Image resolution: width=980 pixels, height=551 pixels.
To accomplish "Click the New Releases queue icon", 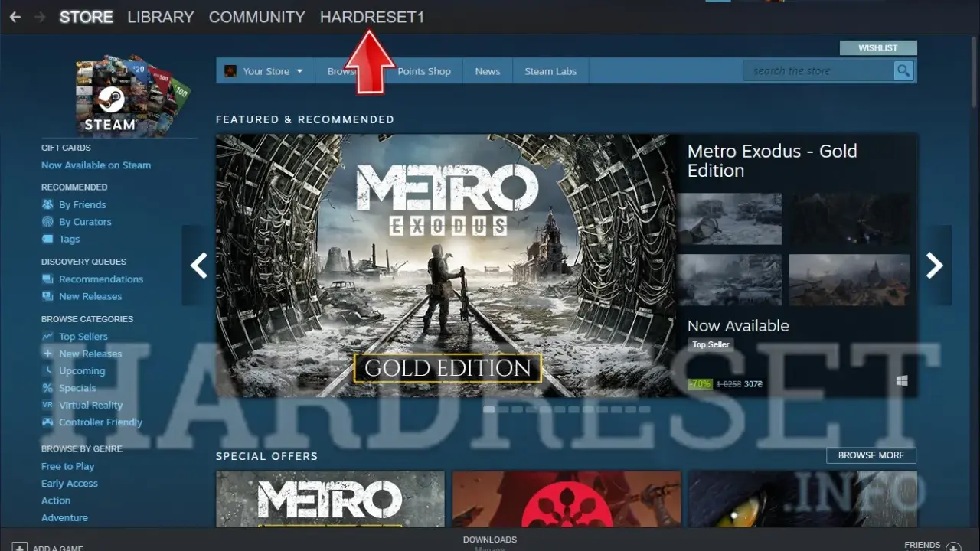I will (x=47, y=296).
